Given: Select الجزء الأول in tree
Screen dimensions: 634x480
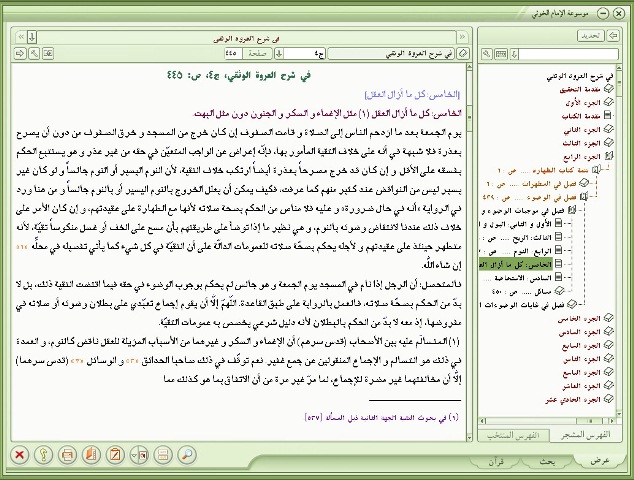Looking at the screenshot, I should tap(583, 103).
